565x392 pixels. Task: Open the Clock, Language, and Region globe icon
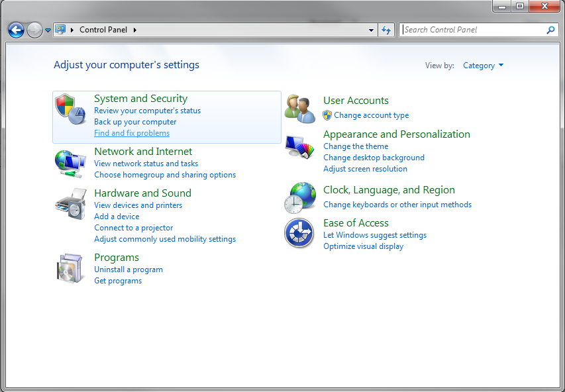coord(300,197)
